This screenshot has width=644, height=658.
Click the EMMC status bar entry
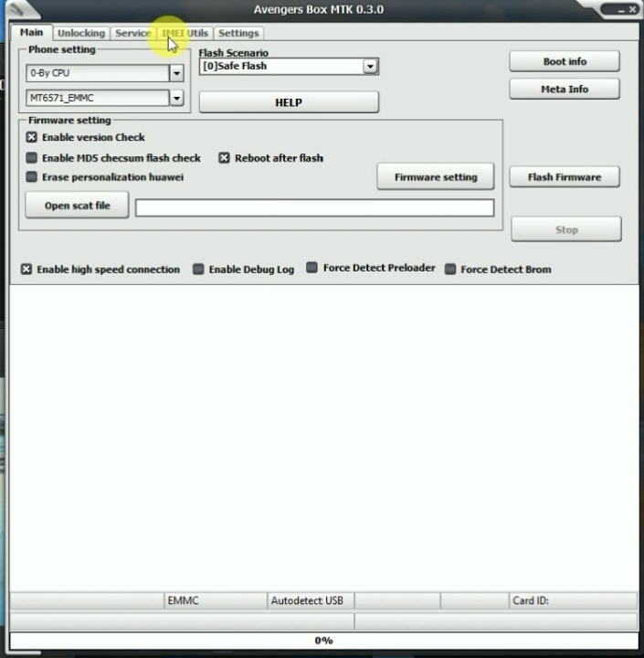216,600
